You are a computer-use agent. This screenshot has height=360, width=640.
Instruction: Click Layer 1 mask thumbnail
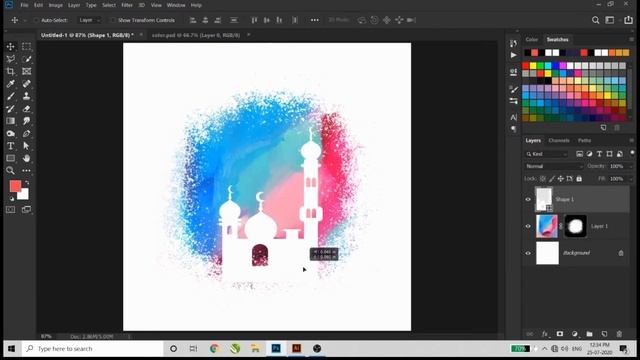coord(575,226)
